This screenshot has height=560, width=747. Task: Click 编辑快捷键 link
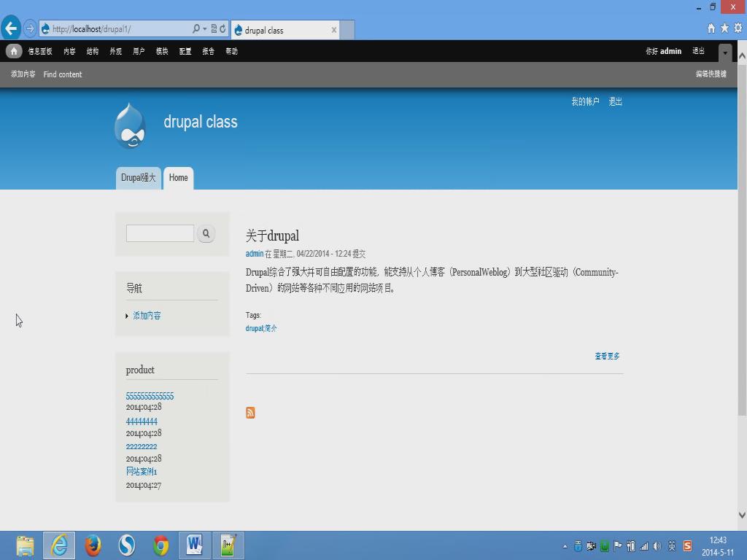[x=711, y=74]
